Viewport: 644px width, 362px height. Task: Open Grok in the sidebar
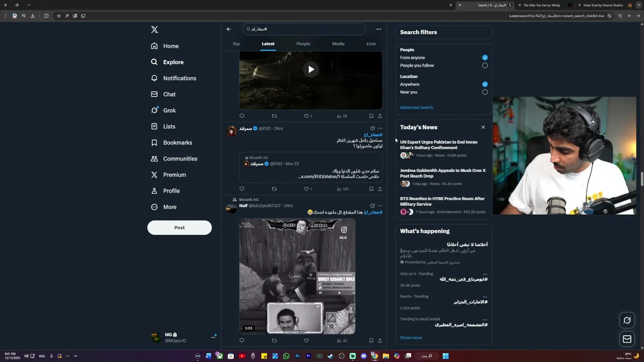[163, 111]
